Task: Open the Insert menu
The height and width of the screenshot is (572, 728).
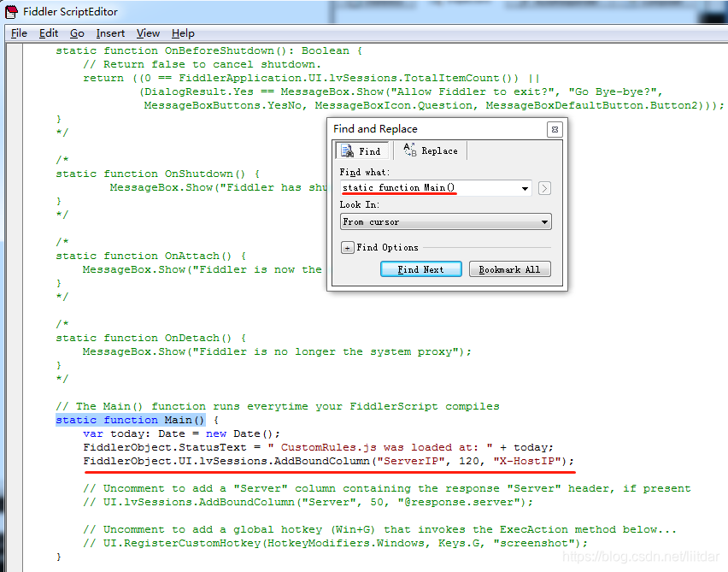Action: click(110, 33)
